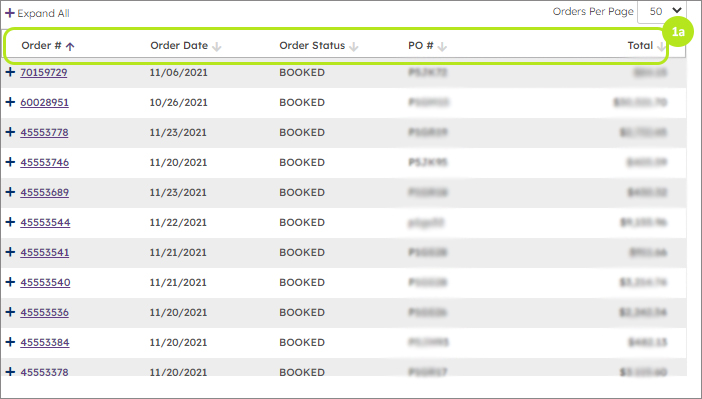
Task: Open order link 45553544
Action: [45, 223]
